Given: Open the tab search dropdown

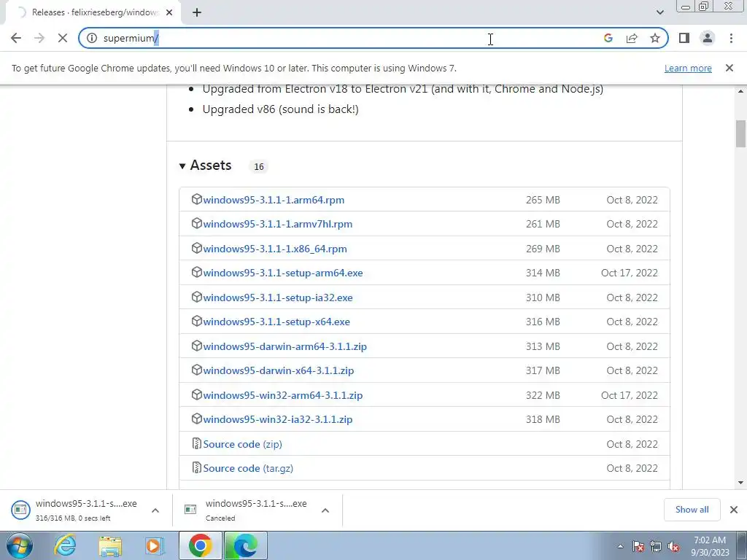Looking at the screenshot, I should [659, 12].
